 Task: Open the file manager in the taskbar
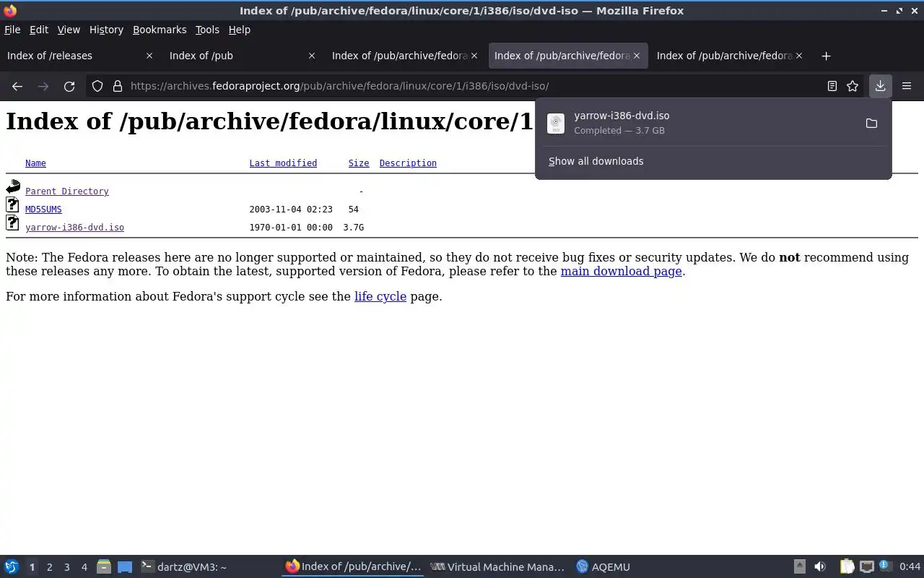click(x=103, y=567)
